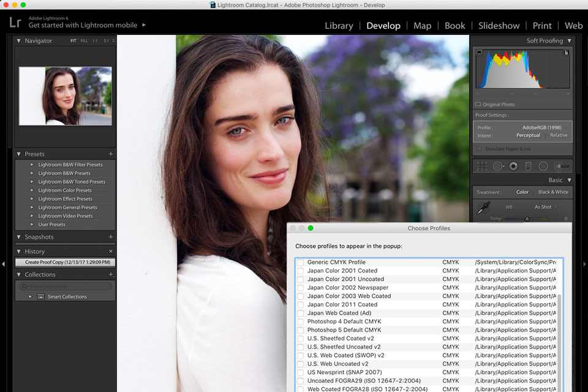Collapse the Basic panel triangle

click(x=569, y=180)
